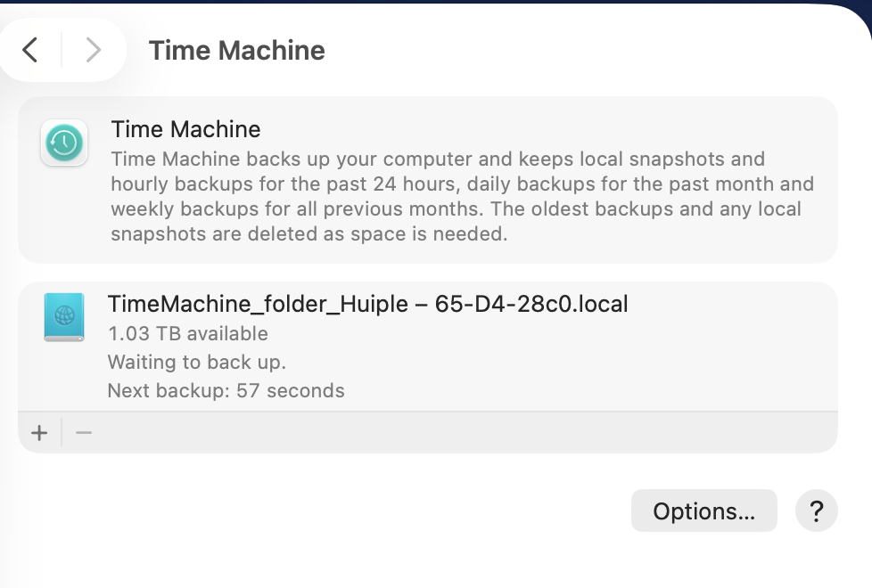Click the Time Machine window title
This screenshot has width=872, height=588.
(x=236, y=50)
